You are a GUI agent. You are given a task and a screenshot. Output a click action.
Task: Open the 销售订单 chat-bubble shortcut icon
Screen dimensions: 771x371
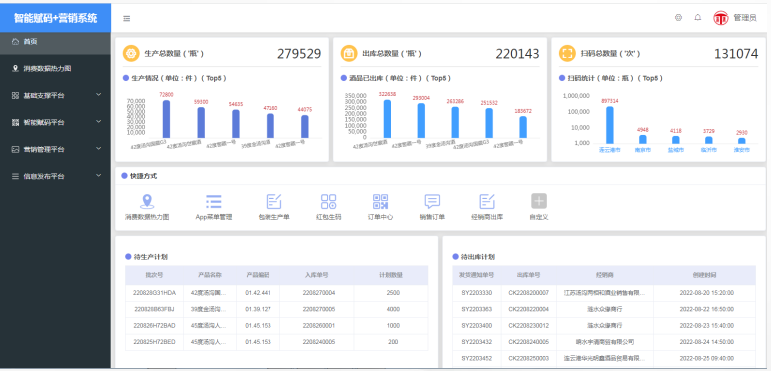[432, 201]
